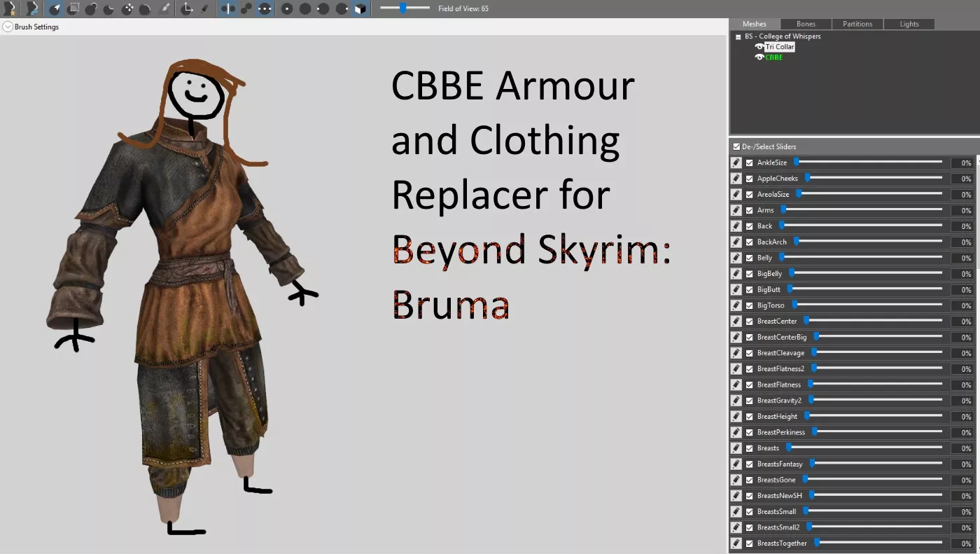The width and height of the screenshot is (980, 554).
Task: Edit the AnkleSize slider with pencil icon
Action: (736, 162)
